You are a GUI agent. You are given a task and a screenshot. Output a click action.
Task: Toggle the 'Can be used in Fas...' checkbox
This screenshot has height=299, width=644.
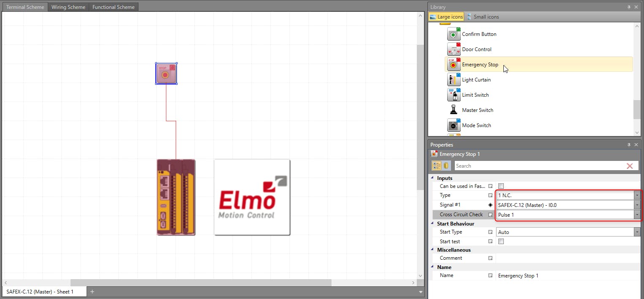tap(501, 186)
